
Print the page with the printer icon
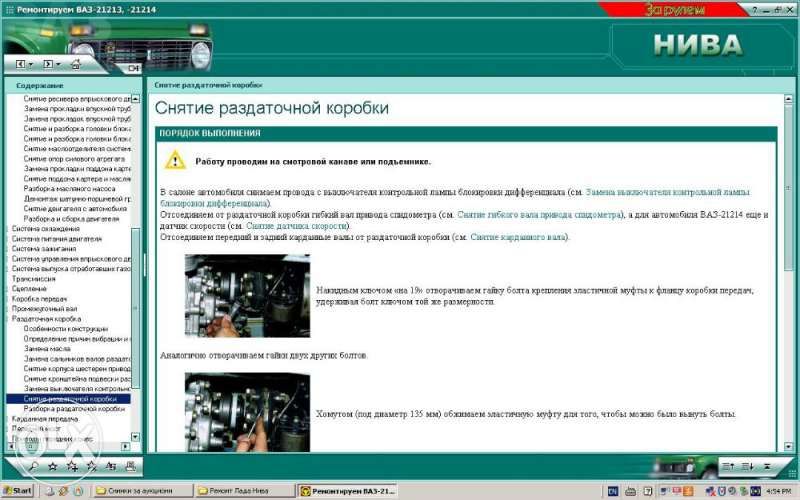tap(130, 466)
